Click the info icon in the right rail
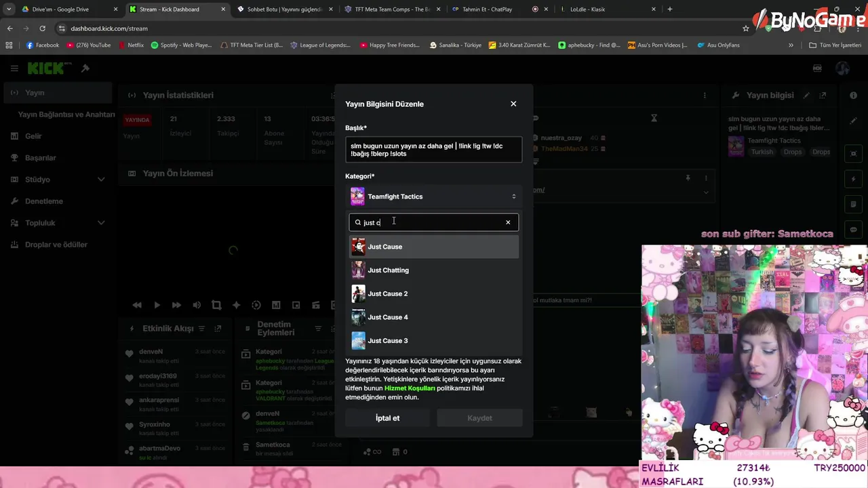 click(853, 96)
